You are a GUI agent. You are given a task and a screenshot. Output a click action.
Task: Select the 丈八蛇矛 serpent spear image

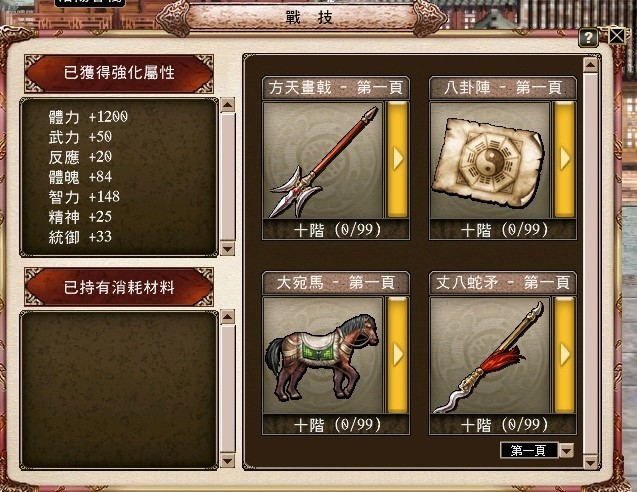click(x=490, y=355)
